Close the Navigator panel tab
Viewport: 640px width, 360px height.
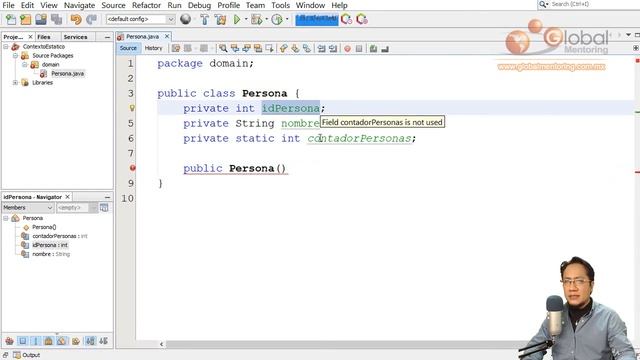(x=68, y=197)
